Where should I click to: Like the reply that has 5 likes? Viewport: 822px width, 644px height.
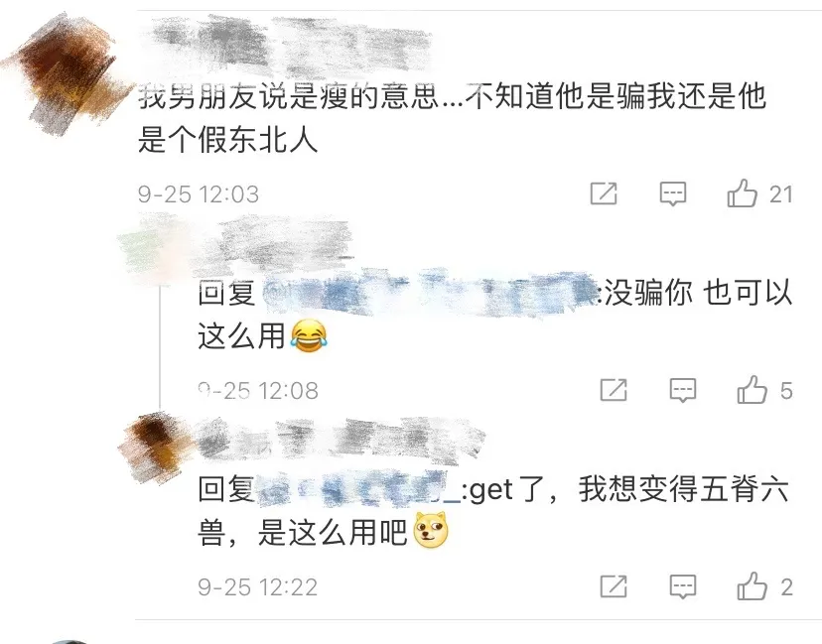coord(752,389)
